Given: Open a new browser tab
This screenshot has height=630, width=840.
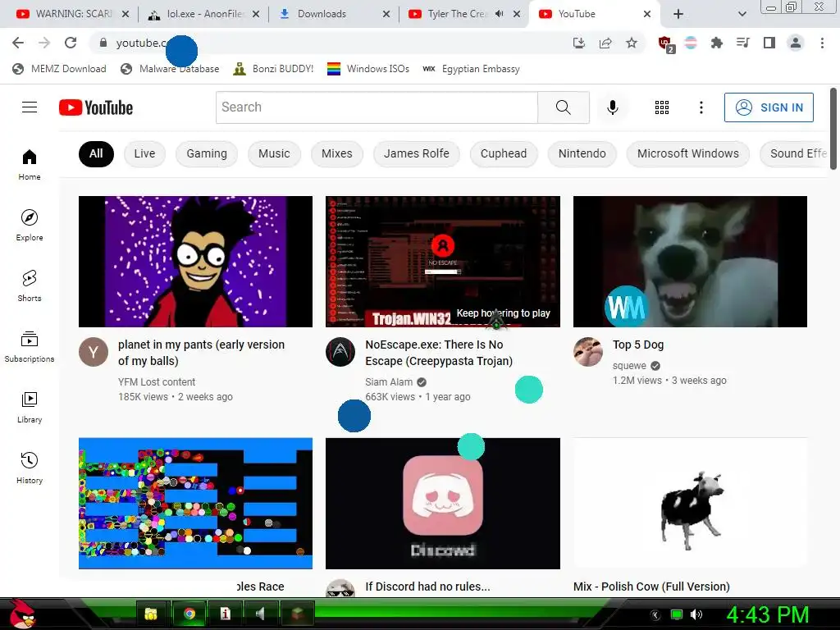Looking at the screenshot, I should pyautogui.click(x=678, y=14).
